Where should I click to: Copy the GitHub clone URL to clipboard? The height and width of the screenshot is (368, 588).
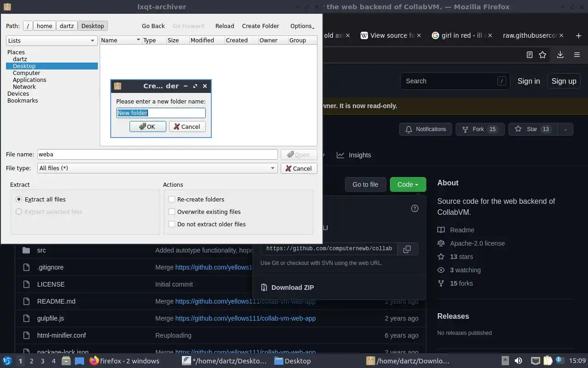pos(407,249)
